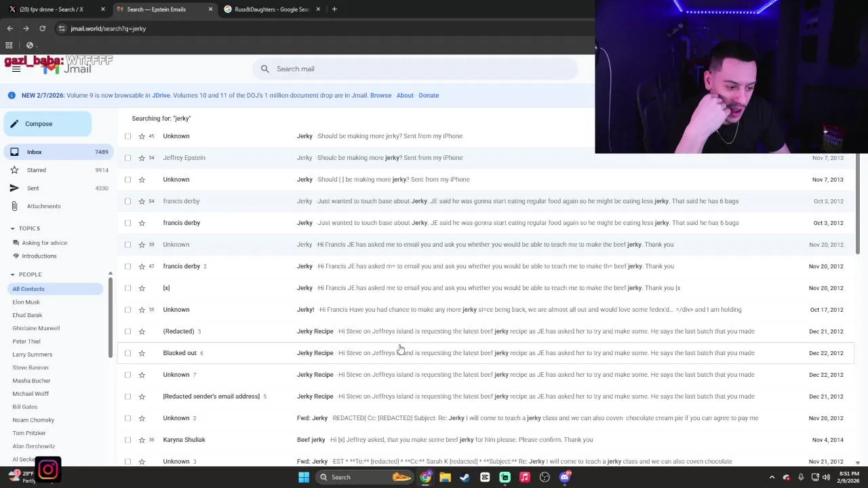Switch to the Russ&Daughters Google Search tab
This screenshot has width=868, height=488.
tap(271, 9)
